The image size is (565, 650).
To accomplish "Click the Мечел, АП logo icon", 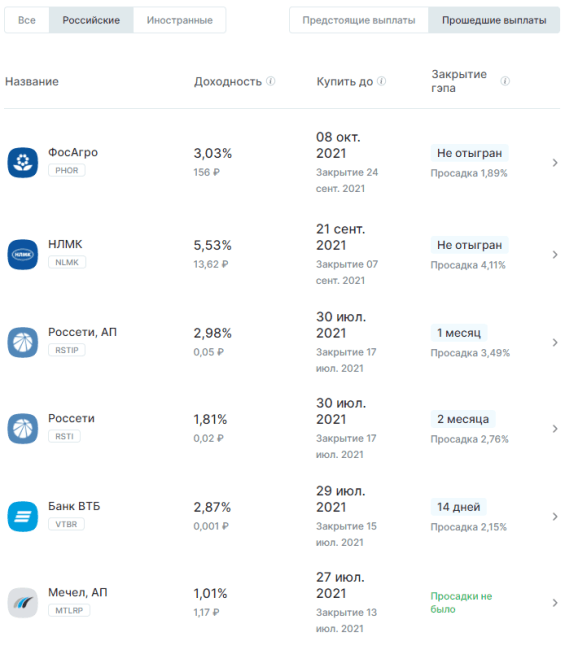I will [23, 603].
